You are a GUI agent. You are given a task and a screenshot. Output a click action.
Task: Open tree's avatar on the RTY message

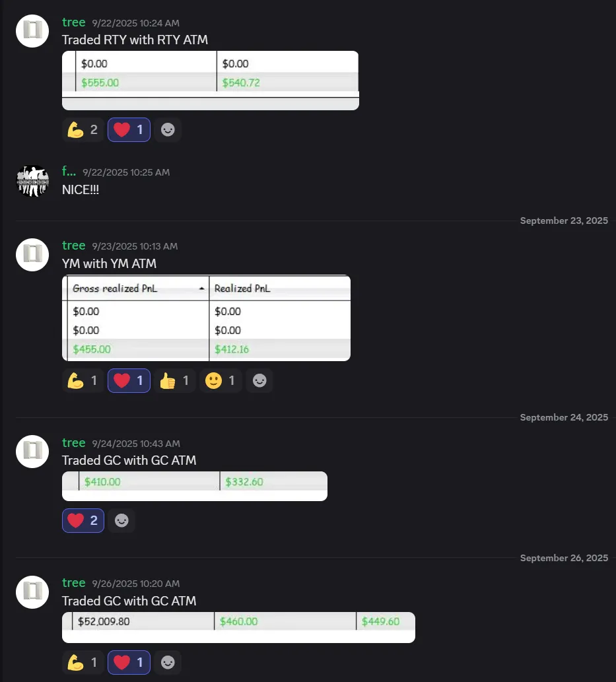(32, 30)
